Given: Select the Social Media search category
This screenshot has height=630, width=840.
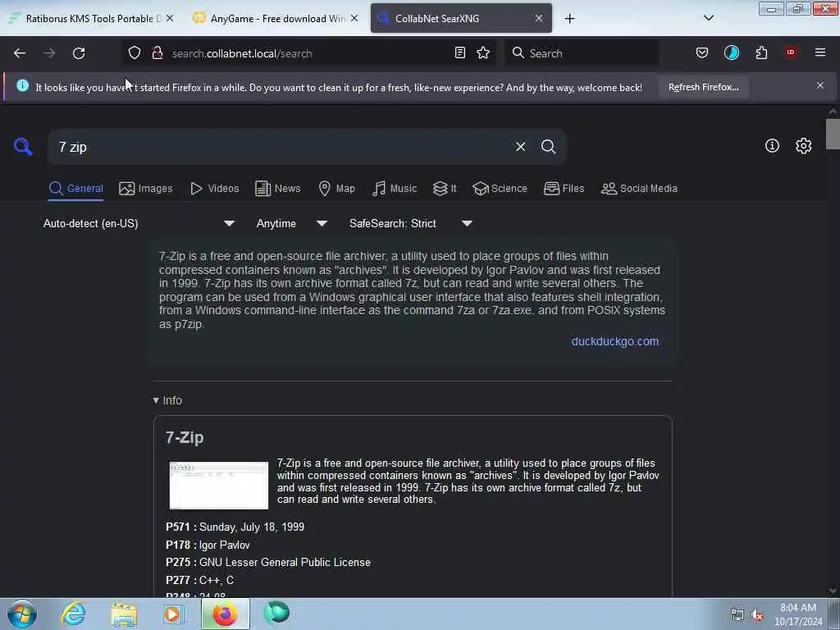Looking at the screenshot, I should 639,189.
